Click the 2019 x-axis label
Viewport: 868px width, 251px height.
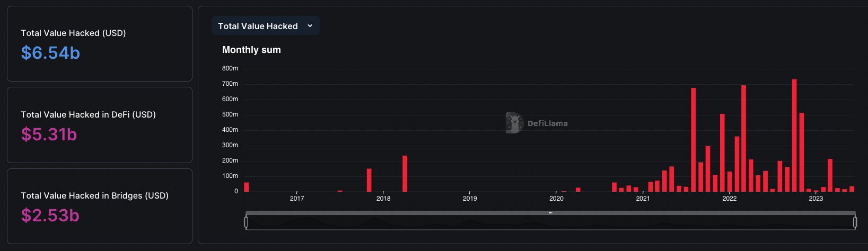click(470, 199)
